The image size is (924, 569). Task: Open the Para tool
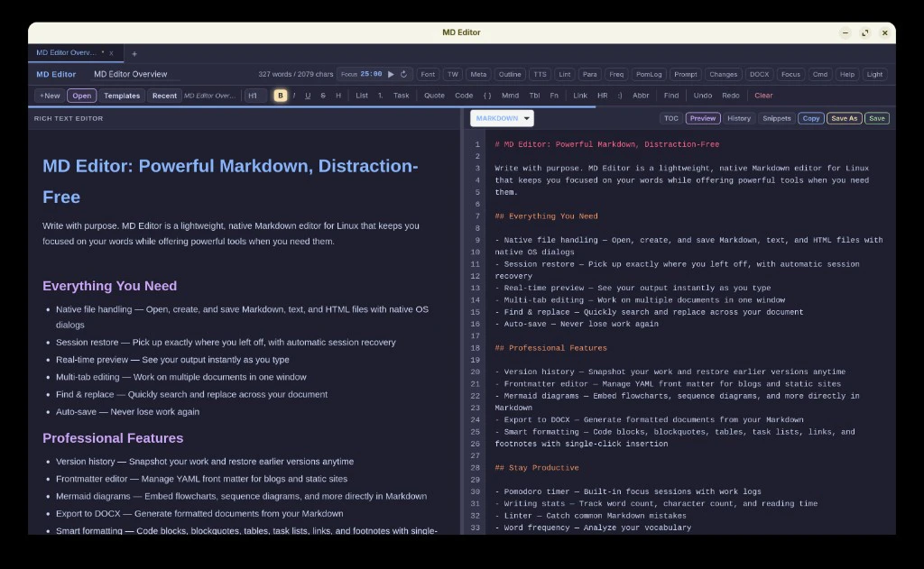click(x=590, y=74)
